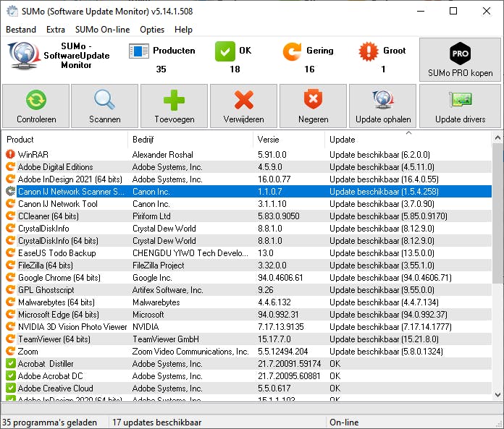Click the red Groot exclamation icon

[x=369, y=51]
